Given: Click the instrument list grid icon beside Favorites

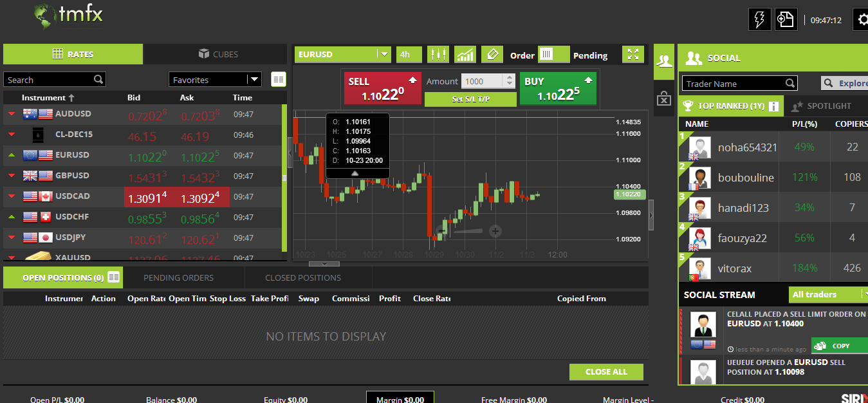Looking at the screenshot, I should point(278,79).
